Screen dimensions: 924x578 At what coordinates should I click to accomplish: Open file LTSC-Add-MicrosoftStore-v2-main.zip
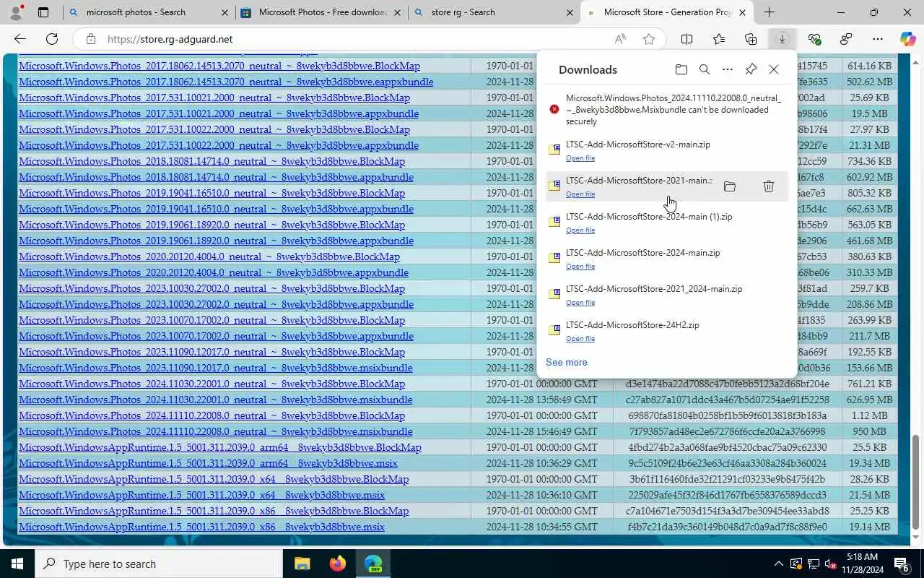point(580,158)
